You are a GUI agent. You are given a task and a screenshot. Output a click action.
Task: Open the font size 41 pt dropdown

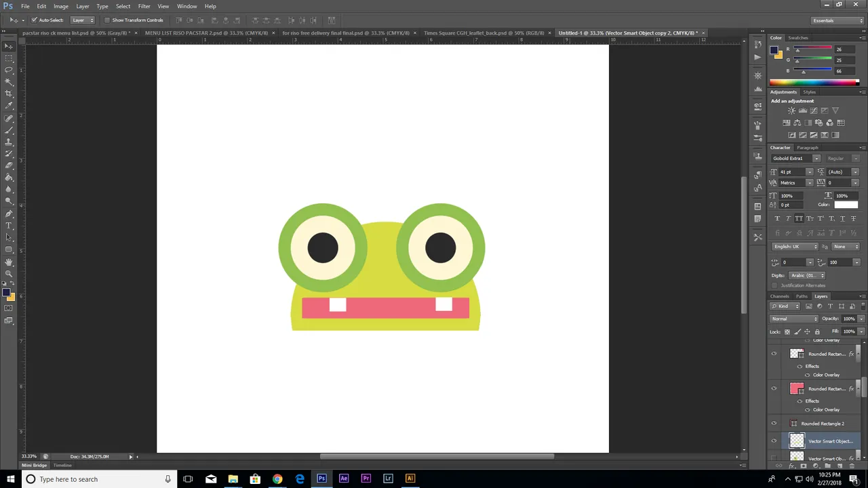(809, 171)
